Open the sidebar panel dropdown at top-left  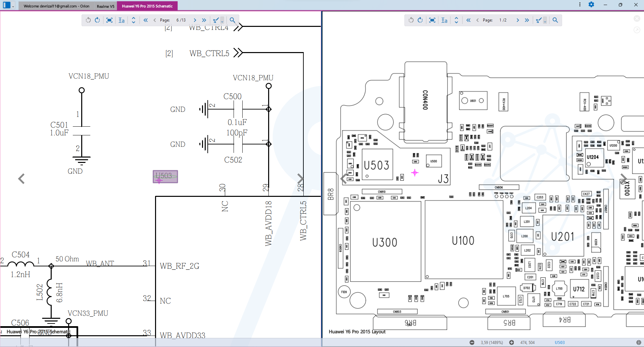[13, 6]
